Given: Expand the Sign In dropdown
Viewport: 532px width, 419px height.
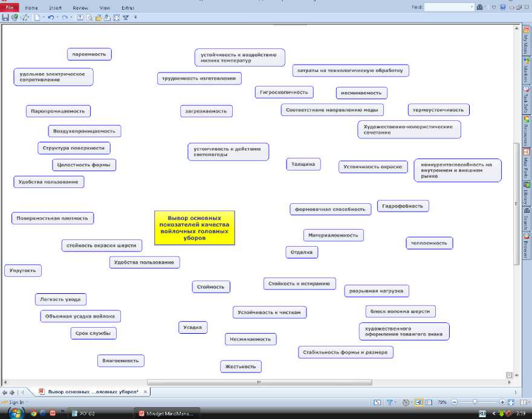Looking at the screenshot, I should click(27, 402).
